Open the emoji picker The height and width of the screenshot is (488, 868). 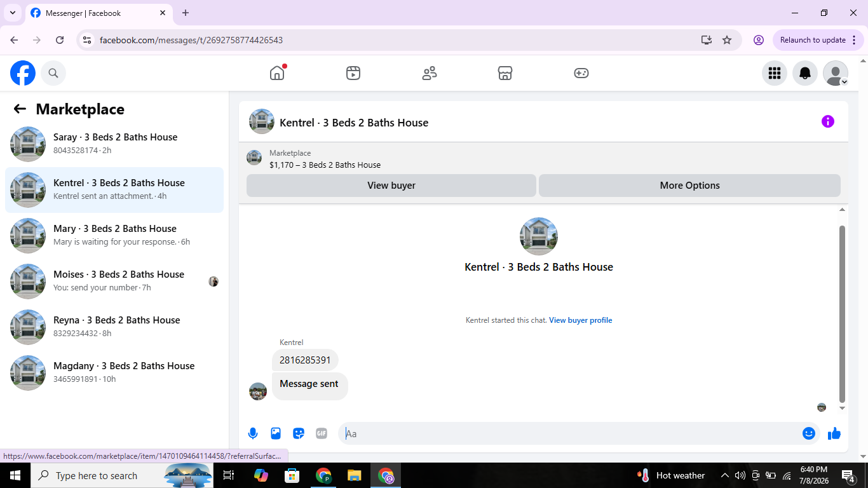[x=809, y=433]
